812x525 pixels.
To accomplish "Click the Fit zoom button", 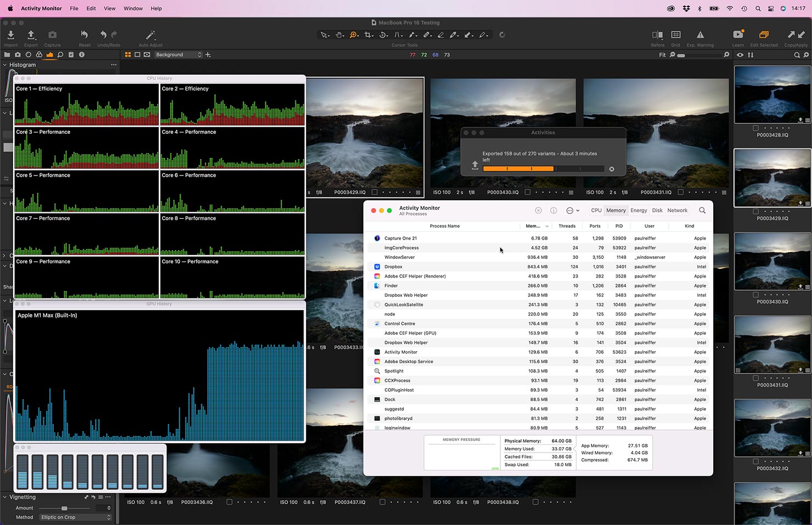I will [x=662, y=55].
